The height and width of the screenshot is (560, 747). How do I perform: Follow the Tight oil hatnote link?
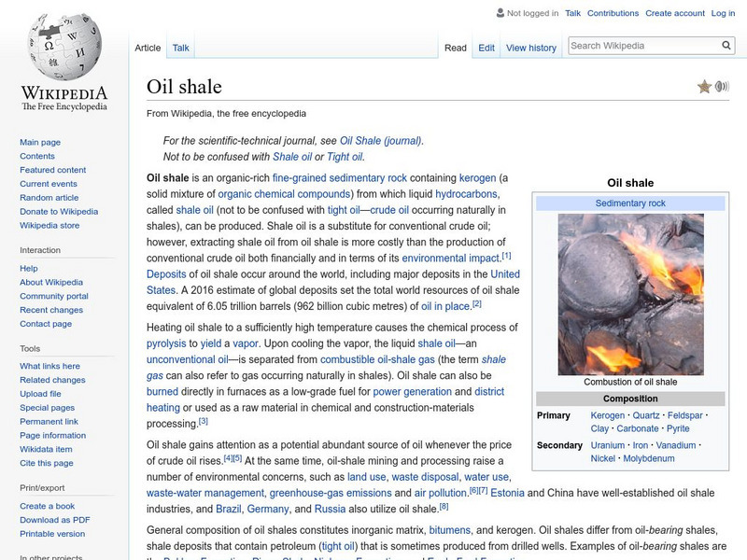[x=344, y=157]
